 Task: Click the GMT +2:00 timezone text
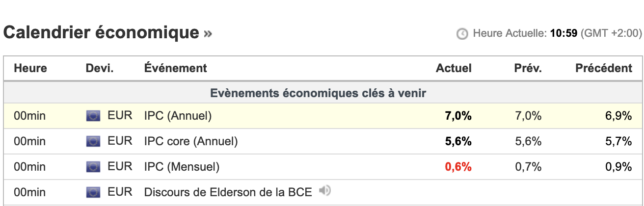[611, 34]
